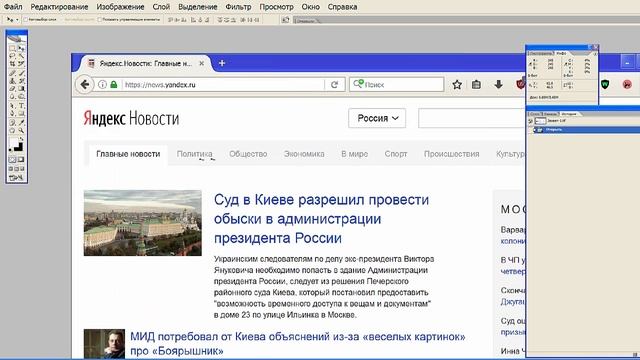This screenshot has height=360, width=640.
Task: Select the Brush tool
Action: pyautogui.click(x=21, y=73)
